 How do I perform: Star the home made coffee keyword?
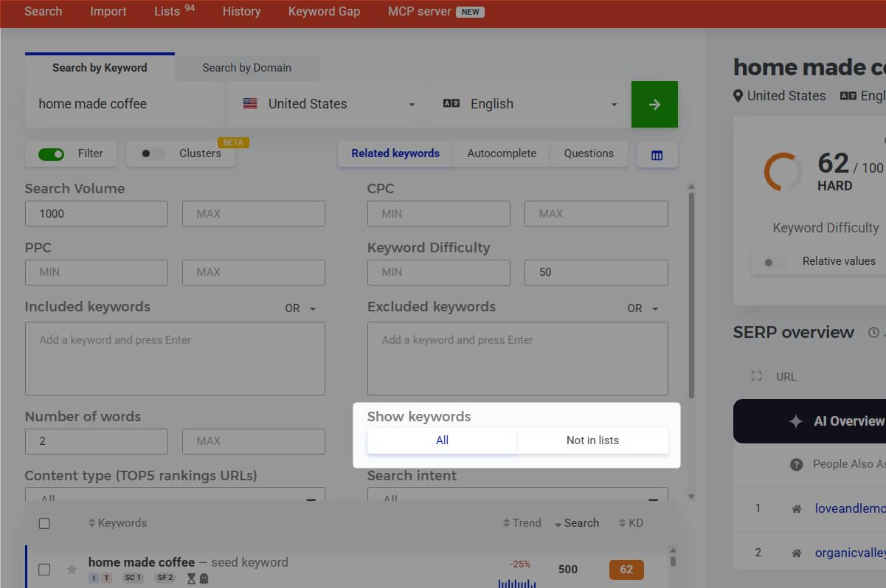click(72, 570)
